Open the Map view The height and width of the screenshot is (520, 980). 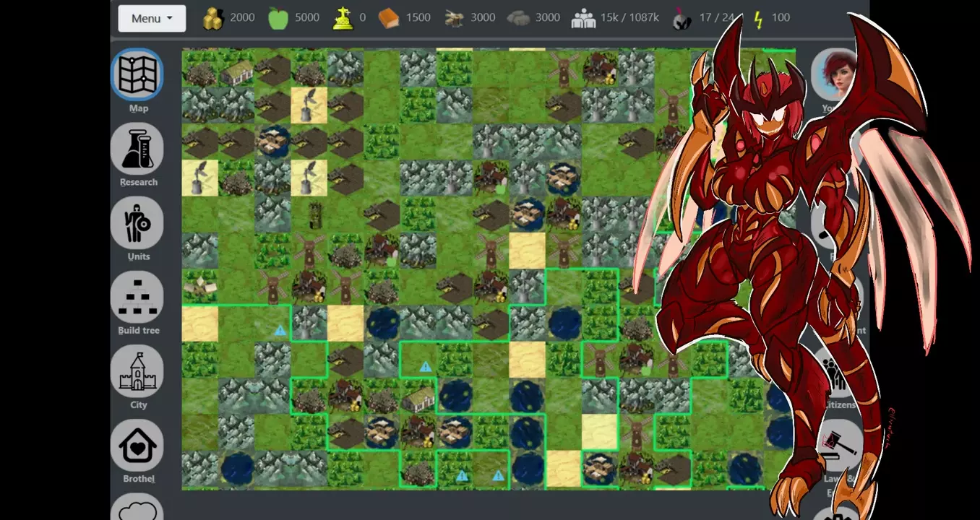tap(137, 74)
